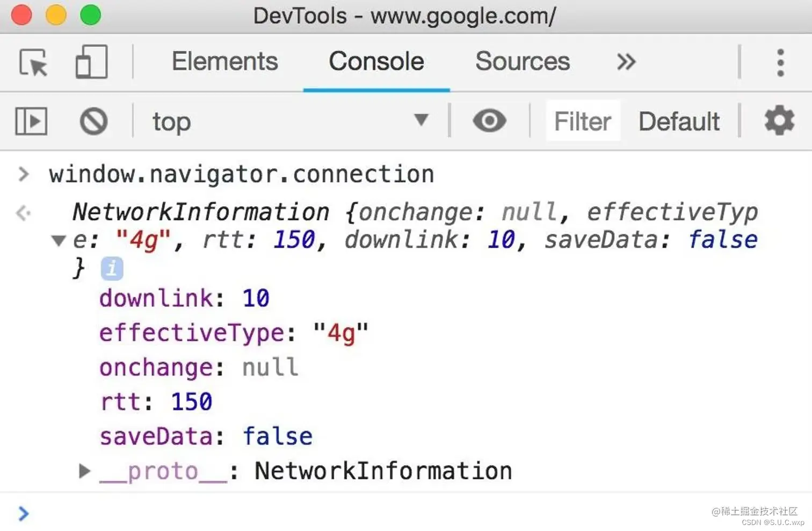
Task: Minimize DevTools with the yellow button
Action: (x=56, y=15)
